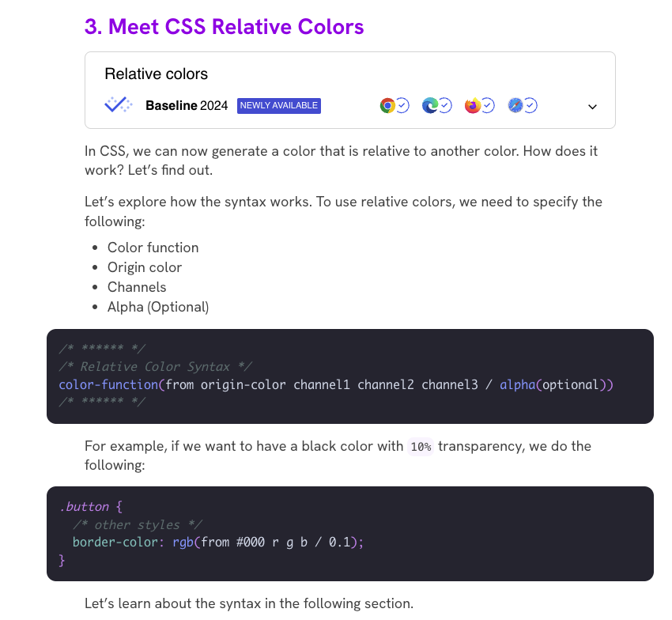This screenshot has width=672, height=620.
Task: Click the support checkmark beside Chrome
Action: [402, 105]
